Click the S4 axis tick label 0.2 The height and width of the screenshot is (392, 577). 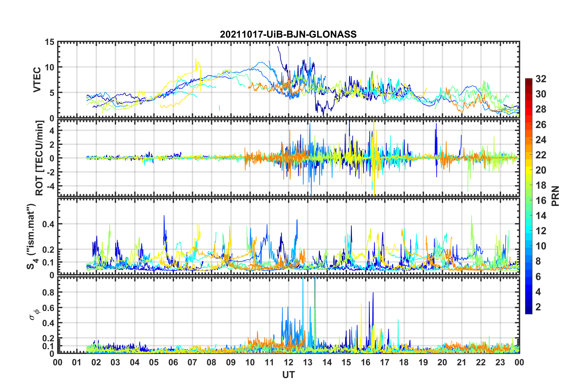pos(48,250)
